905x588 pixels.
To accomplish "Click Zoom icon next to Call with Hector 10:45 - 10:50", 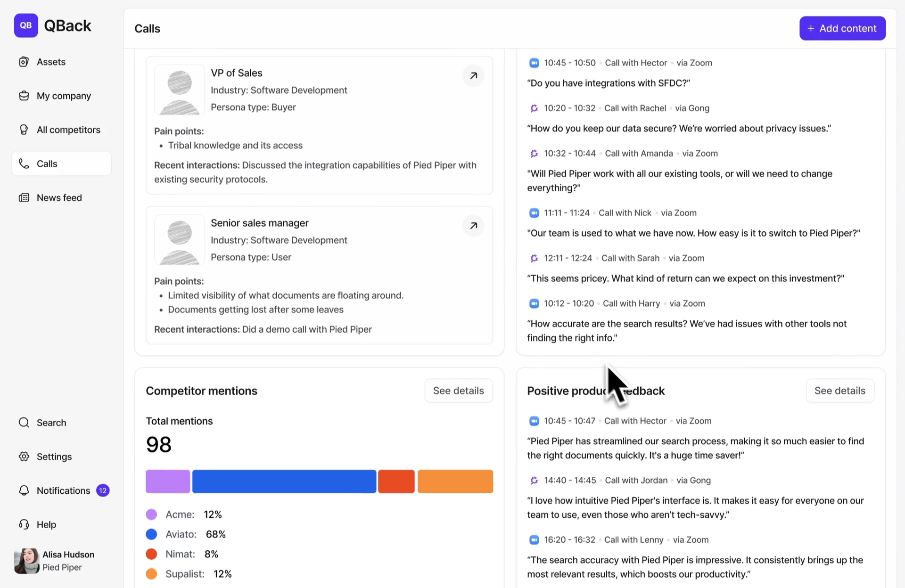I will coord(534,63).
